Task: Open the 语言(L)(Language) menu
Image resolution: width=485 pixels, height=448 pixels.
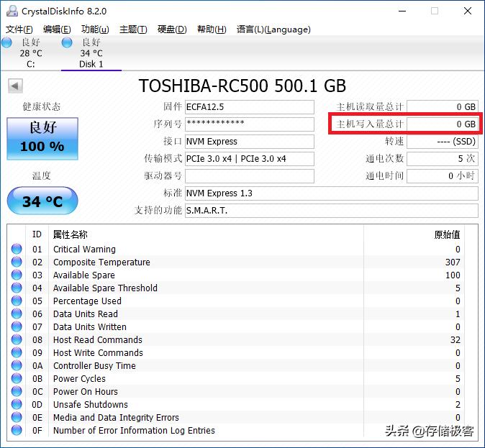Action: [x=273, y=29]
